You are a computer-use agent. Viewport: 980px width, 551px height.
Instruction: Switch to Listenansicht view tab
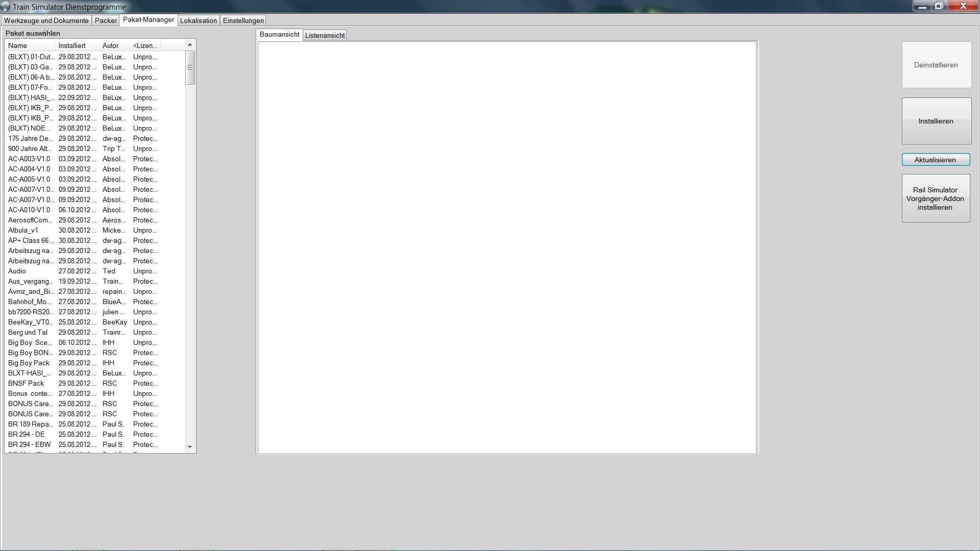click(x=325, y=35)
